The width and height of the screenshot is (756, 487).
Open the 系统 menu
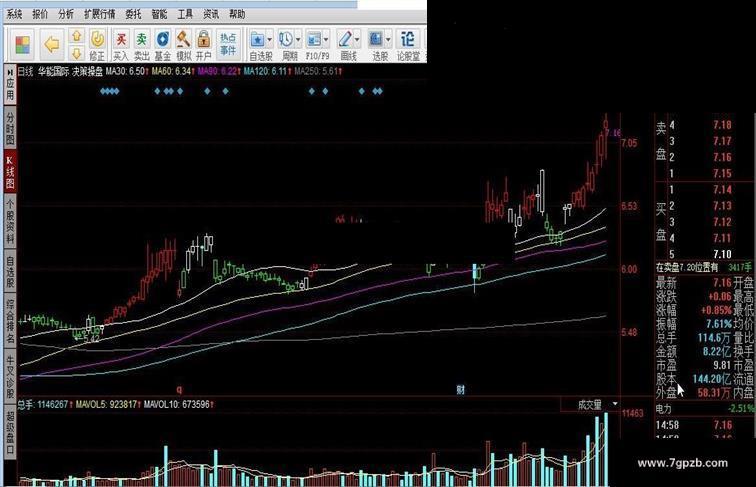[x=15, y=15]
